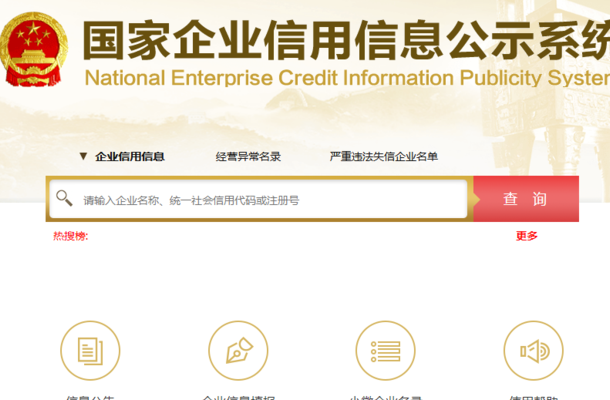Click the 国家企业信用信息公示系统 title
This screenshot has height=400, width=610.
click(346, 40)
